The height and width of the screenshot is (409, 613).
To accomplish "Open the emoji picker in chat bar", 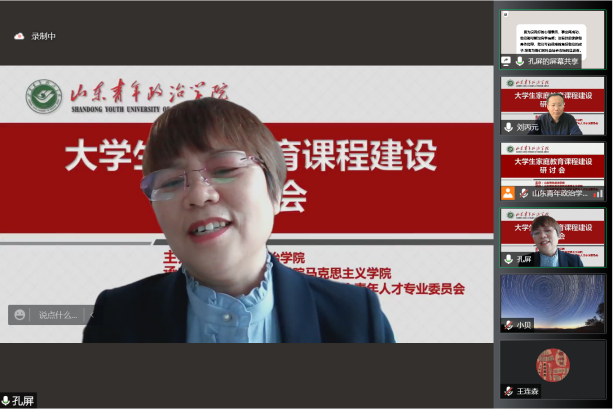I will (20, 314).
